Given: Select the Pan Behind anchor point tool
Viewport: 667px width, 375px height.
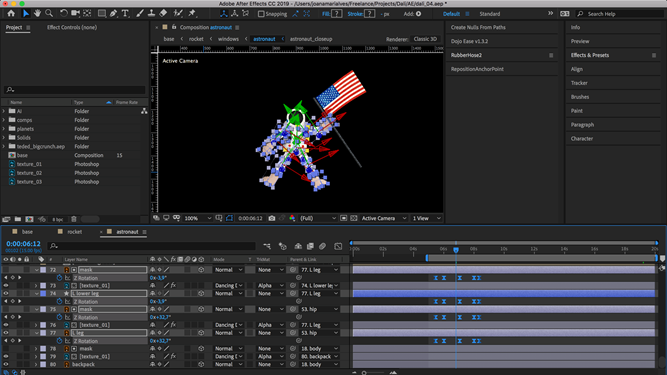Looking at the screenshot, I should tap(87, 14).
